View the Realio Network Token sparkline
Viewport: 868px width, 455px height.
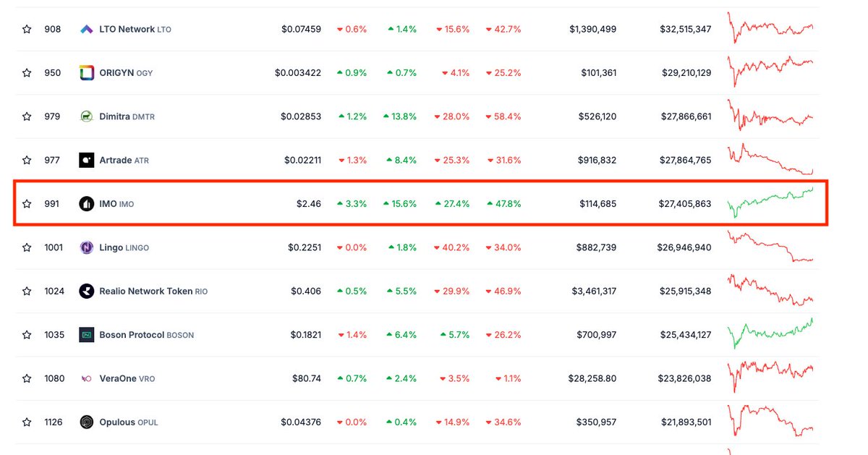770,289
